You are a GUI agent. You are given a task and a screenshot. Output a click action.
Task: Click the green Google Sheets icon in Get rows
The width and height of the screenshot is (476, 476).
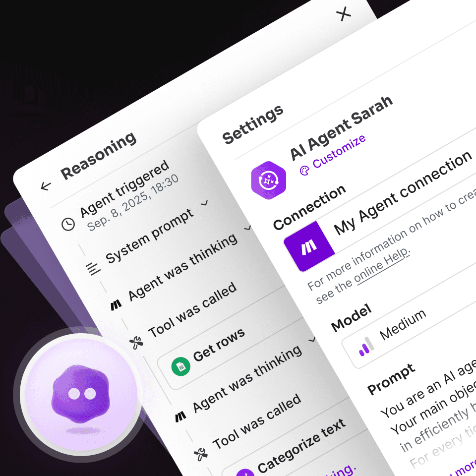180,366
